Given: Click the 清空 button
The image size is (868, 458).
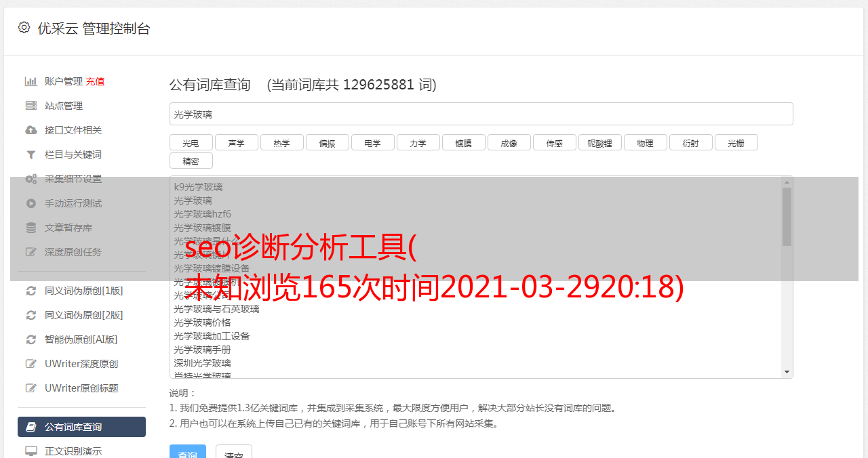Looking at the screenshot, I should (x=234, y=453).
